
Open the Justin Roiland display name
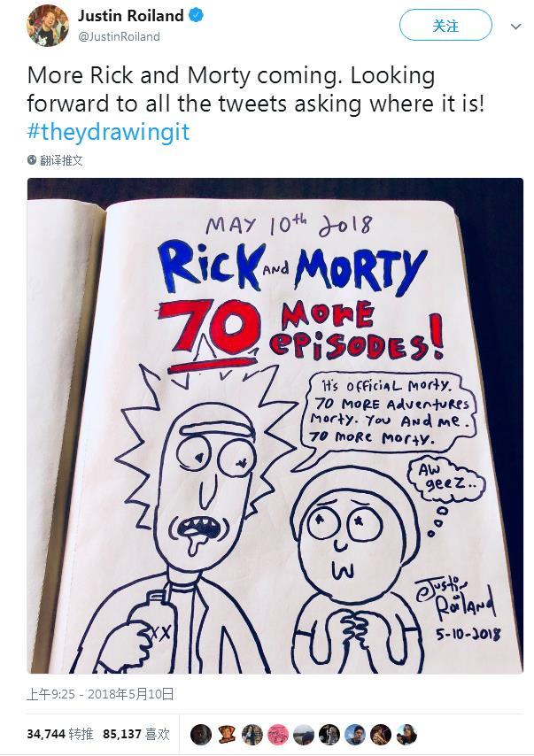(131, 16)
